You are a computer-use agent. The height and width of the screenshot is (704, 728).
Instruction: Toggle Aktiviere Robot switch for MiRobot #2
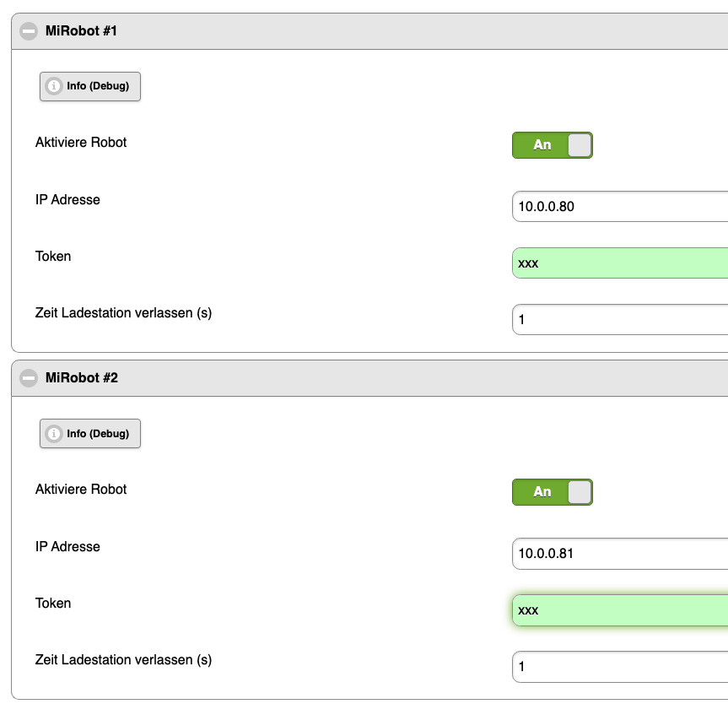tap(552, 492)
